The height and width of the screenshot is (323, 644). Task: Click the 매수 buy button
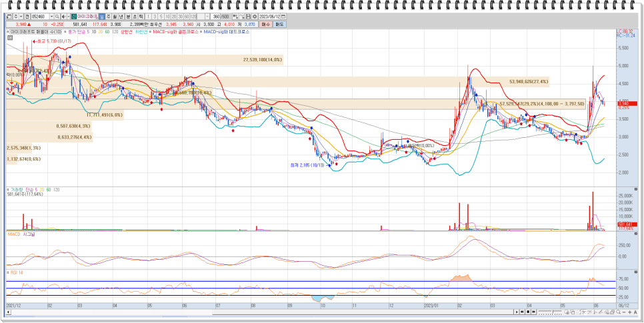point(265,24)
